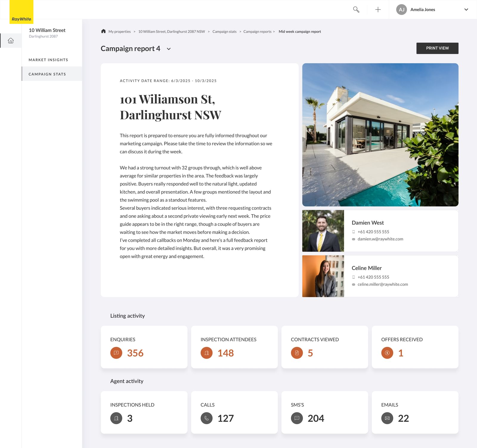The height and width of the screenshot is (448, 477).
Task: Click the Ray White logo
Action: click(21, 12)
